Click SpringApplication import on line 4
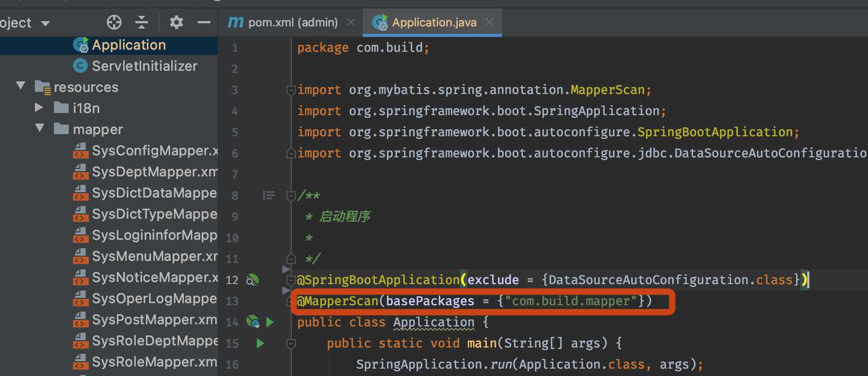 (596, 111)
